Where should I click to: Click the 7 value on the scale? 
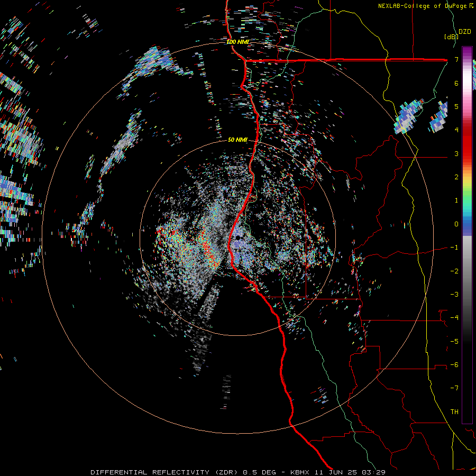456,59
